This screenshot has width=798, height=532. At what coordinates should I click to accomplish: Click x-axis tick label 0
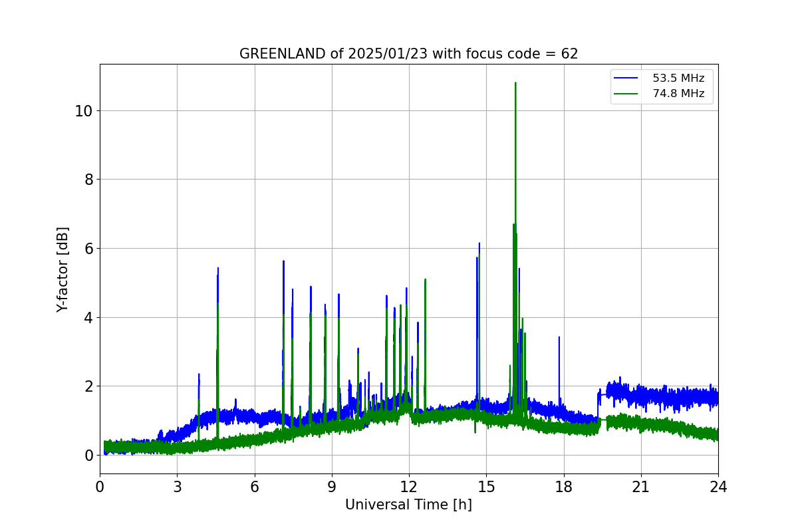[100, 486]
